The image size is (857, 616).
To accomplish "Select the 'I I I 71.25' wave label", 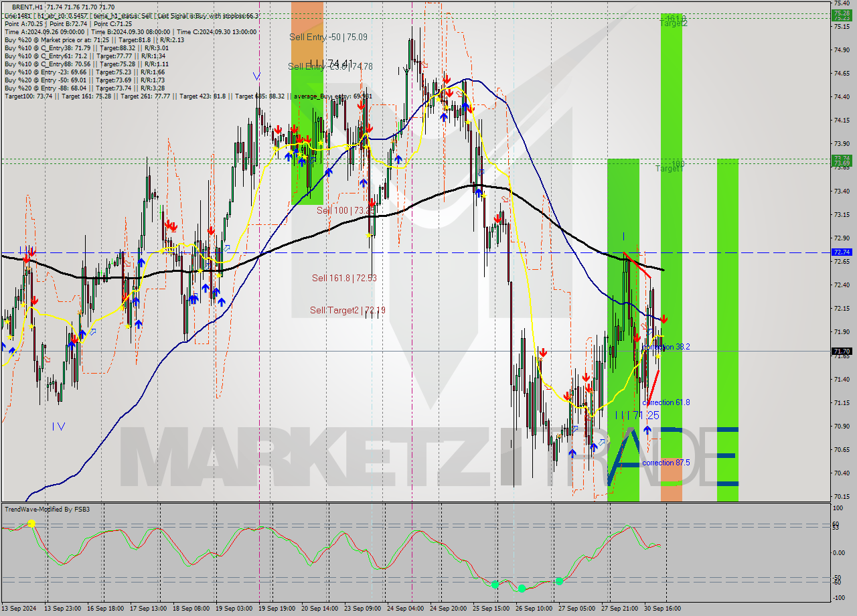I will 637,416.
